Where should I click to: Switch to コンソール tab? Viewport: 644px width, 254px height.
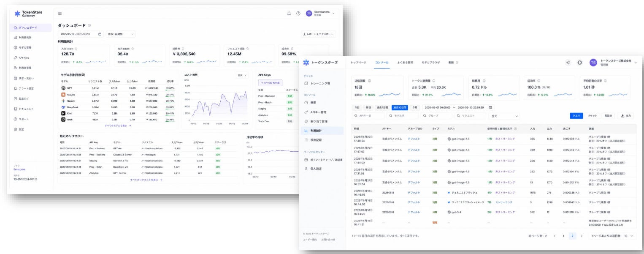point(382,62)
